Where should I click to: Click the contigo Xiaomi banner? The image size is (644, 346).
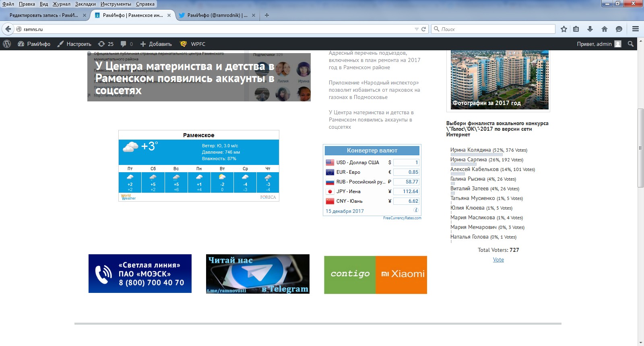[x=376, y=275]
